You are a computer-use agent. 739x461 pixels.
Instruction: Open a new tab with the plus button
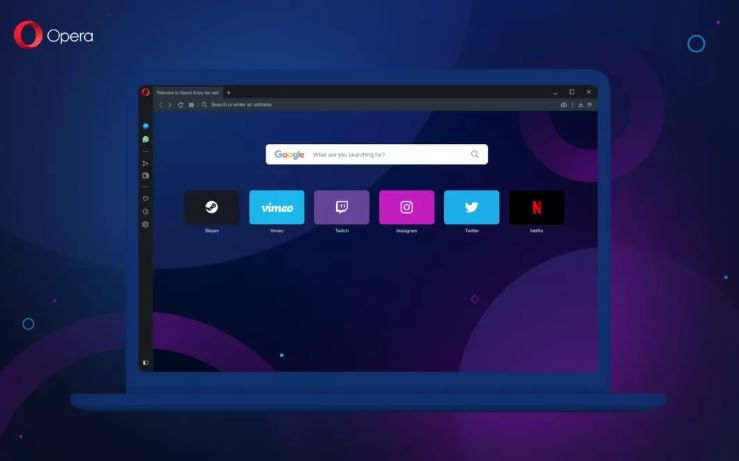(229, 93)
